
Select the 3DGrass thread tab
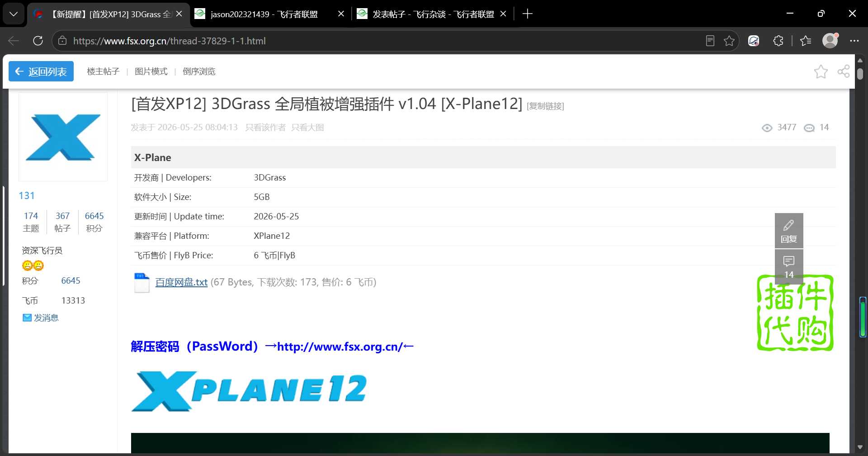[x=108, y=14]
